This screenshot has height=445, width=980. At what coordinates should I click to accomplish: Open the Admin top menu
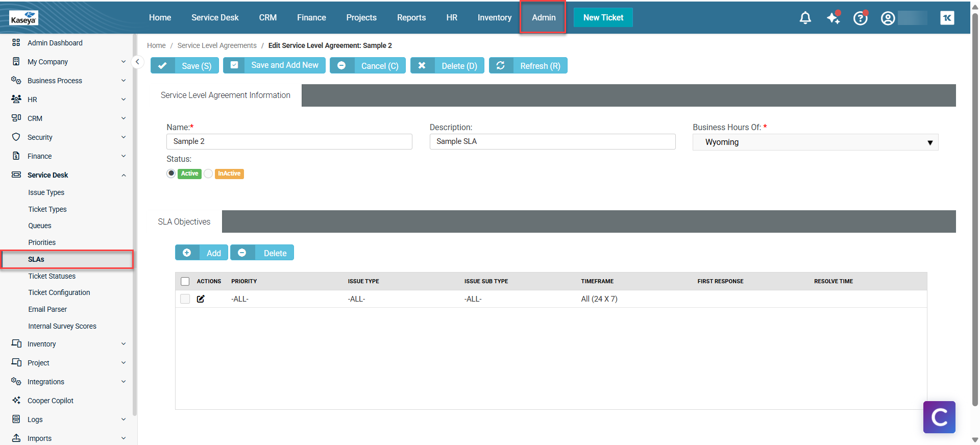544,17
